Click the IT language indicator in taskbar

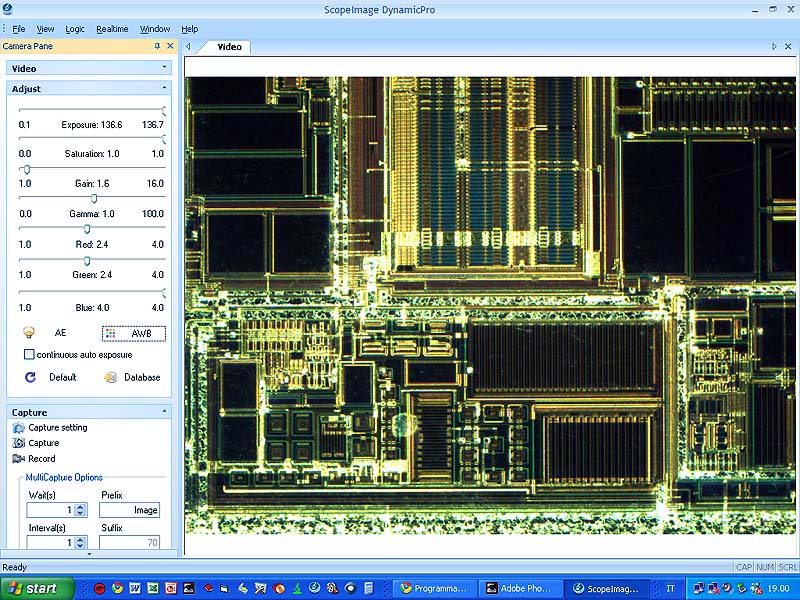670,588
